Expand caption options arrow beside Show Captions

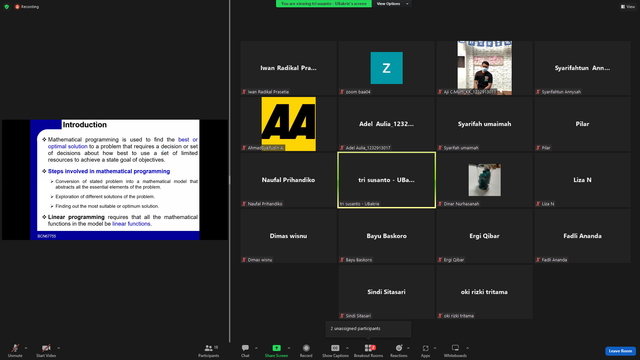[x=347, y=348]
